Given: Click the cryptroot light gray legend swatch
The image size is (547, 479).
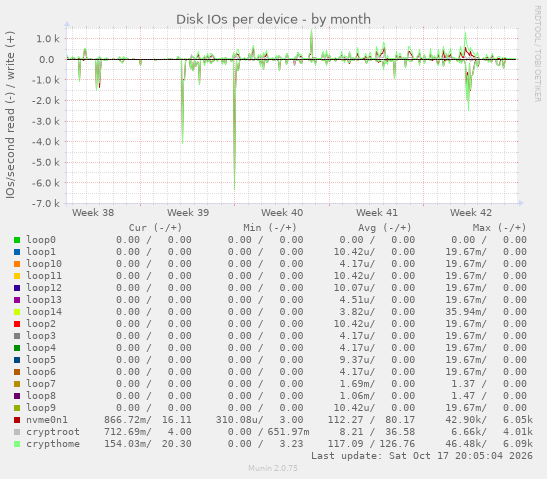Looking at the screenshot, I should click(17, 432).
